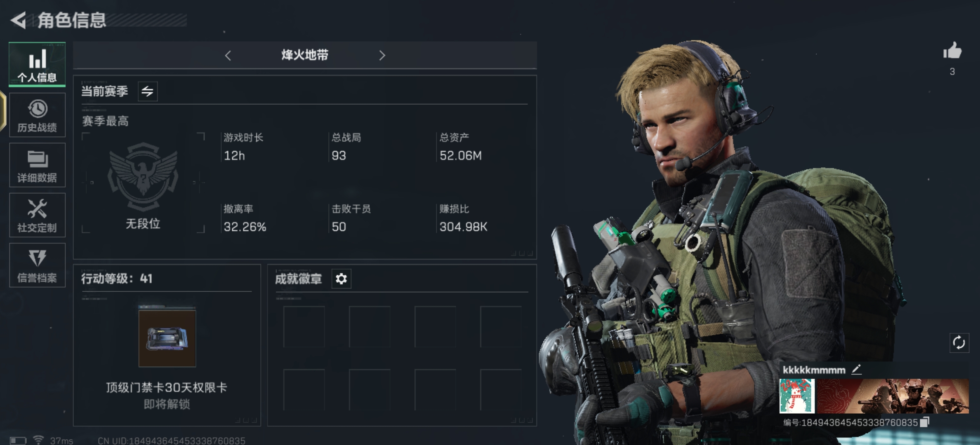Select the snowman avatar thumbnail
980x445 pixels.
coord(797,396)
